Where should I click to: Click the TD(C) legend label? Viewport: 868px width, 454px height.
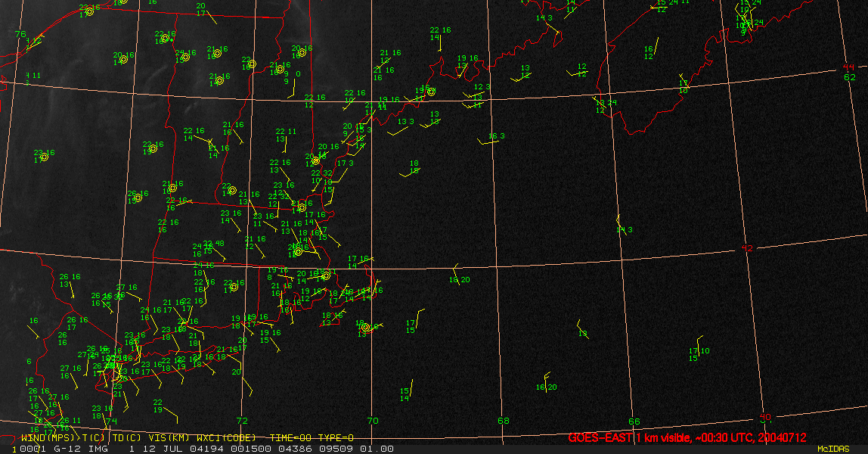click(x=127, y=438)
